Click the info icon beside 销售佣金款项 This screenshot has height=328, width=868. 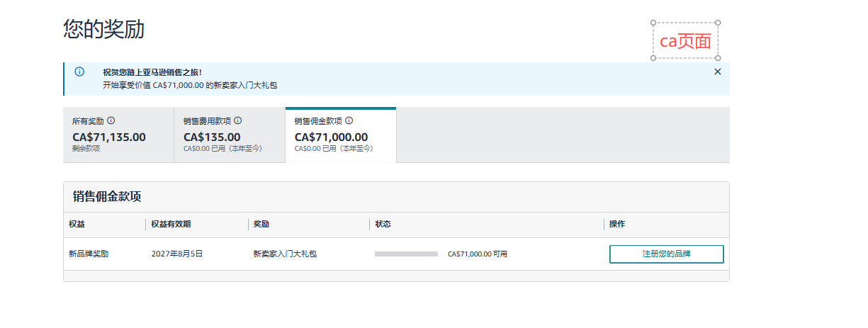pos(349,121)
